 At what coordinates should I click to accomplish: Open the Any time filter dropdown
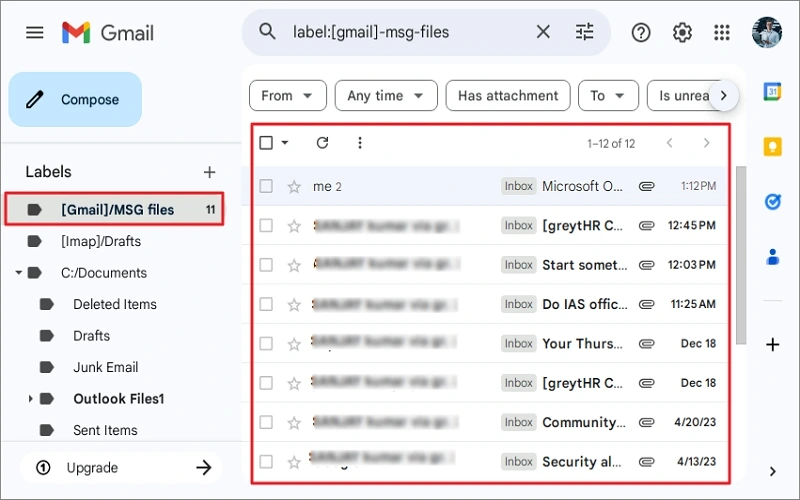[386, 95]
